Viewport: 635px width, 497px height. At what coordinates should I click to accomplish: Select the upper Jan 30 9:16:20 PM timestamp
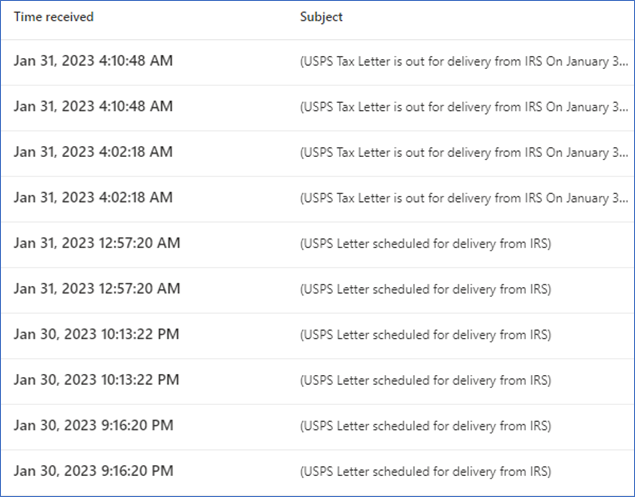point(94,425)
